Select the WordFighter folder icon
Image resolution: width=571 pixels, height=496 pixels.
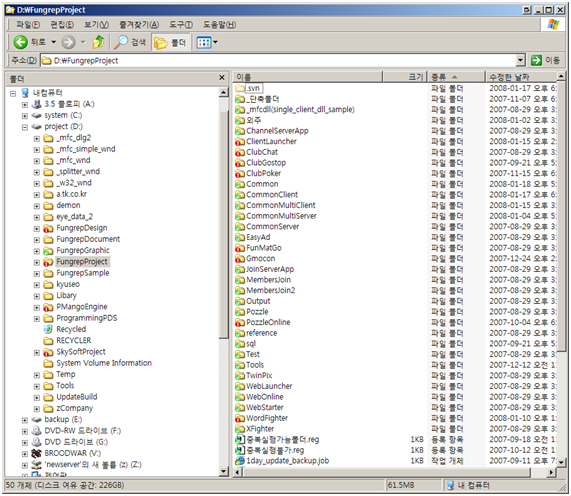(240, 418)
